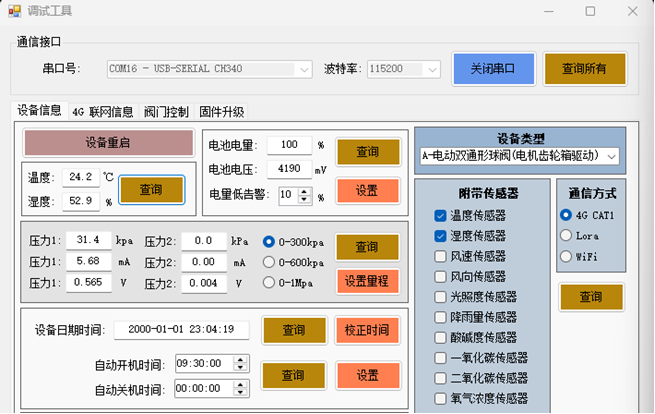Tick the 降雨量传感器 checkbox
Viewport: 655px width, 414px height.
pyautogui.click(x=440, y=317)
